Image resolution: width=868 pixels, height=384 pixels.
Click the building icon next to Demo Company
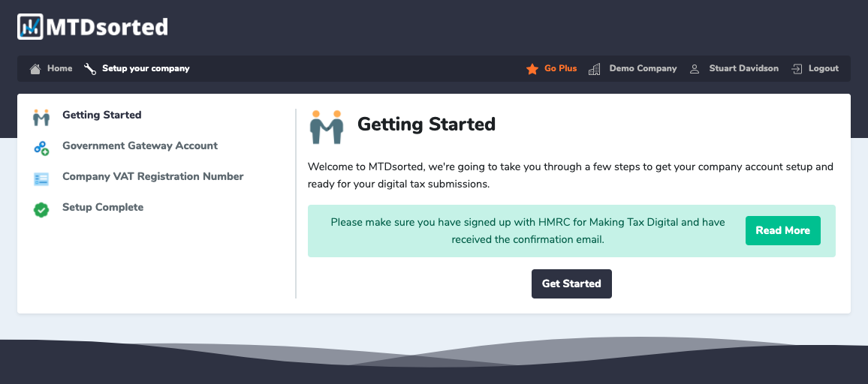pyautogui.click(x=594, y=68)
